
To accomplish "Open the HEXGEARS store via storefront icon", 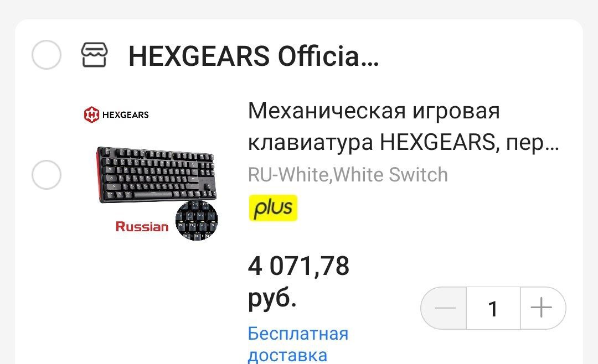I will [x=94, y=55].
